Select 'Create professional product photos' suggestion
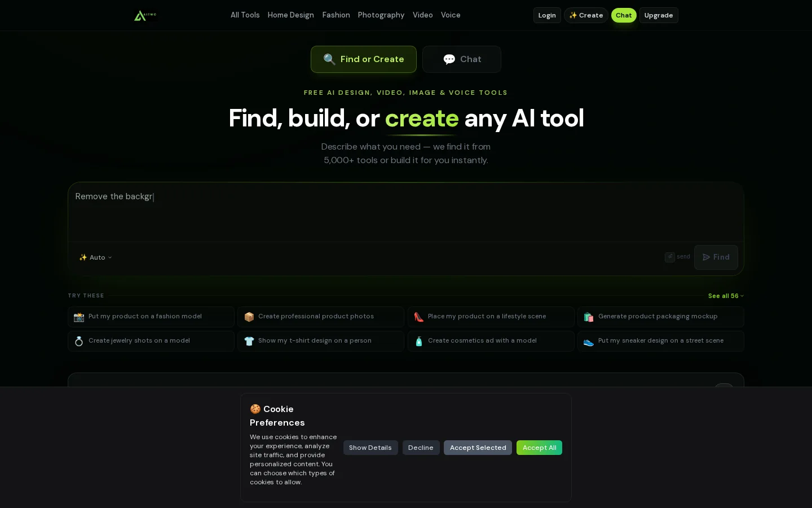 coord(321,317)
